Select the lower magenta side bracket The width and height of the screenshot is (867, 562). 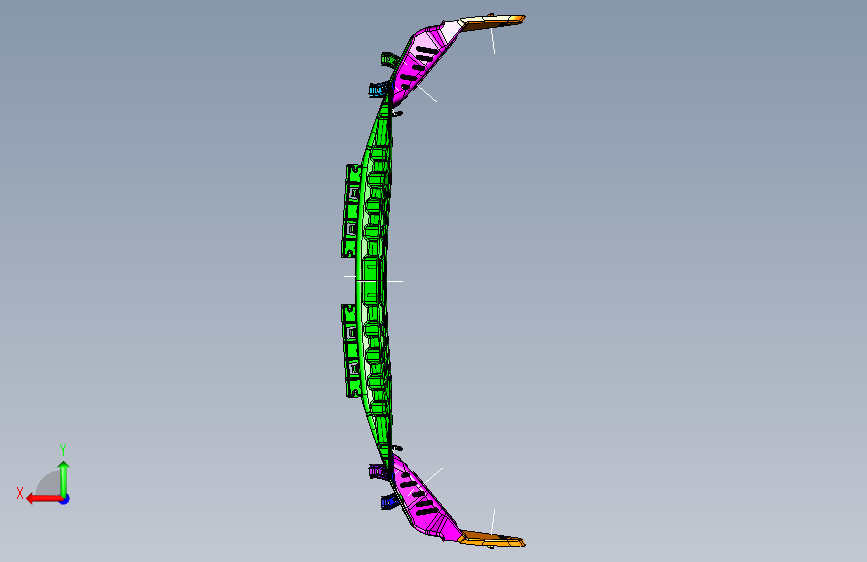tap(425, 498)
